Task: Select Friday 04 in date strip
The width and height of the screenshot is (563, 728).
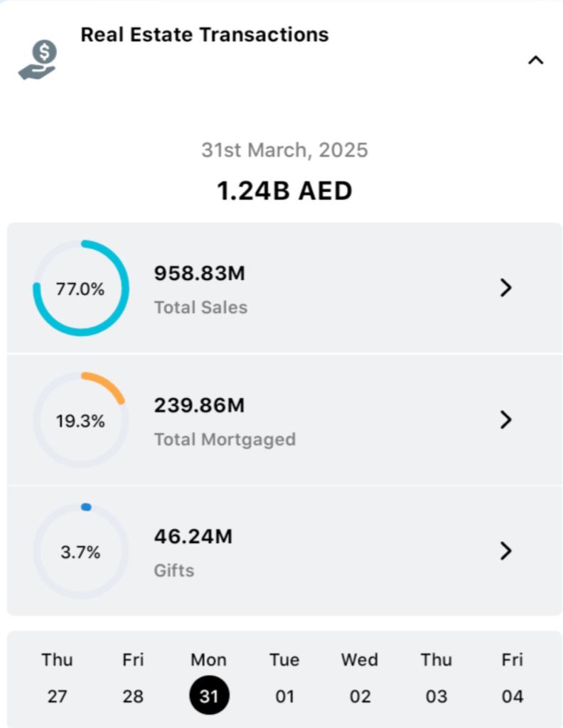Action: (512, 678)
